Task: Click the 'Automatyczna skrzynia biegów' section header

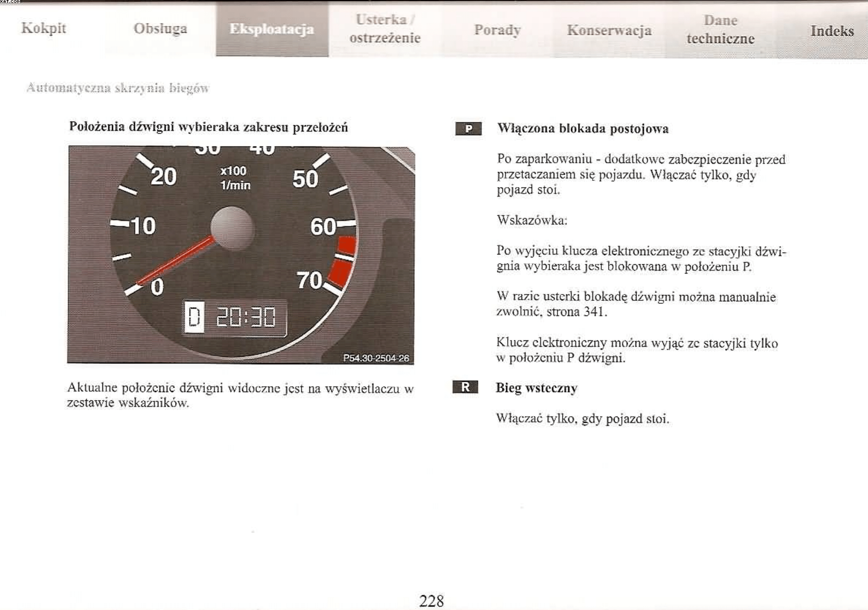Action: 118,88
